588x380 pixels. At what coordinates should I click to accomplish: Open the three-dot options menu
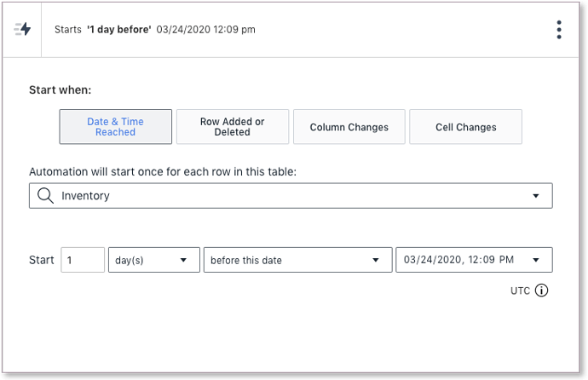point(559,30)
